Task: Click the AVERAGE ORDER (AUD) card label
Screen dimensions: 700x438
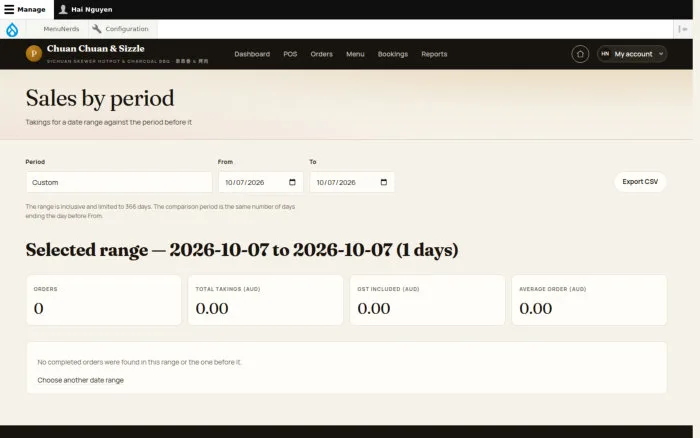Action: (553, 289)
